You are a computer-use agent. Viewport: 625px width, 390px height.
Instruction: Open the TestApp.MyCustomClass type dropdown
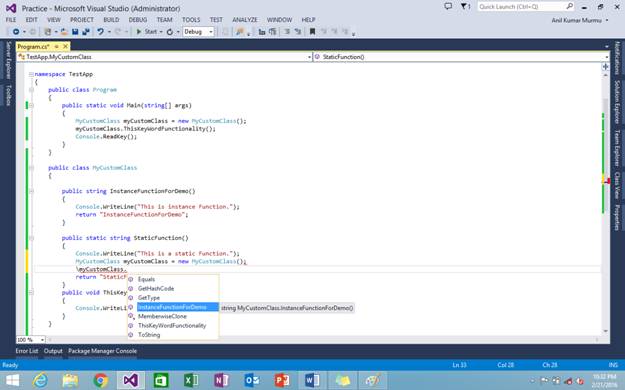click(x=164, y=57)
